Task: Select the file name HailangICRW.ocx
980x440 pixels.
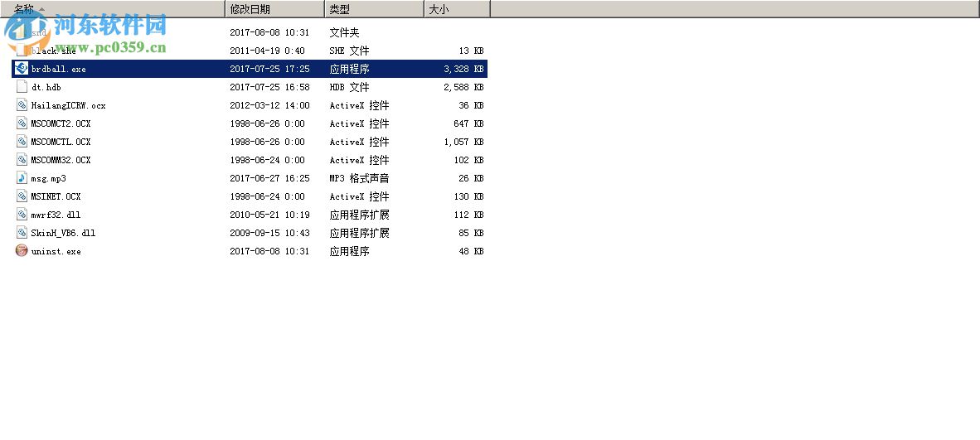Action: click(69, 105)
